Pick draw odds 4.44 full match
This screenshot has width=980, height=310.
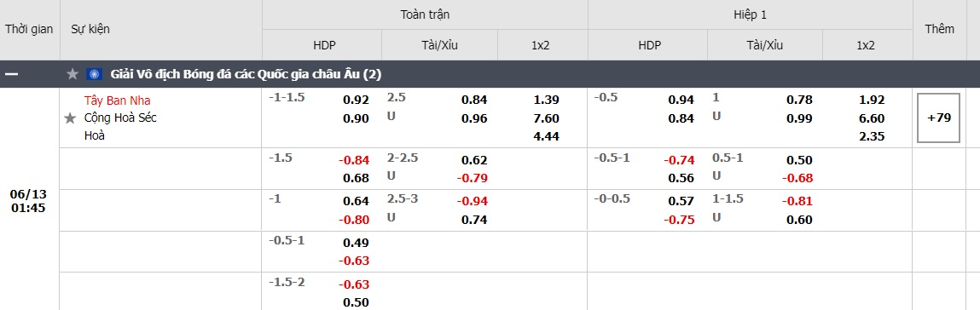pos(547,136)
